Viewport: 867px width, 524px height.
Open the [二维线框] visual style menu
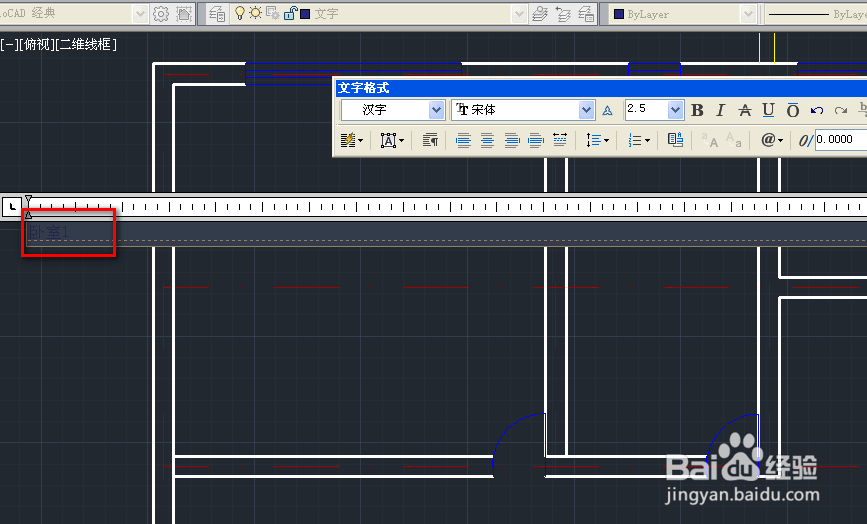[x=86, y=44]
